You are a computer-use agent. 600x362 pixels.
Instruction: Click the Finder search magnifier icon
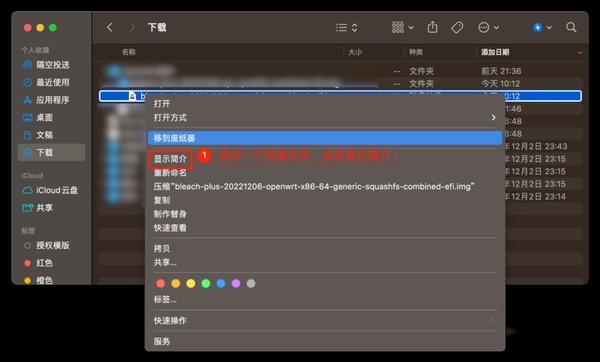point(571,28)
